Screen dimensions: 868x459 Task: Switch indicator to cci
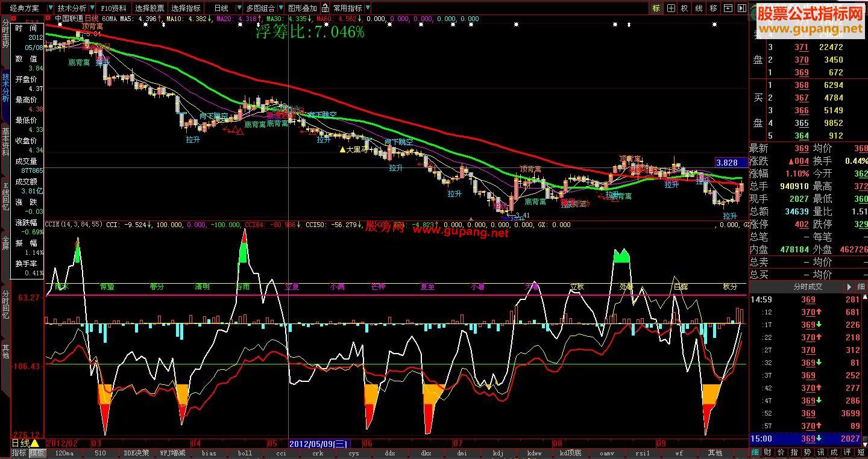click(x=281, y=453)
